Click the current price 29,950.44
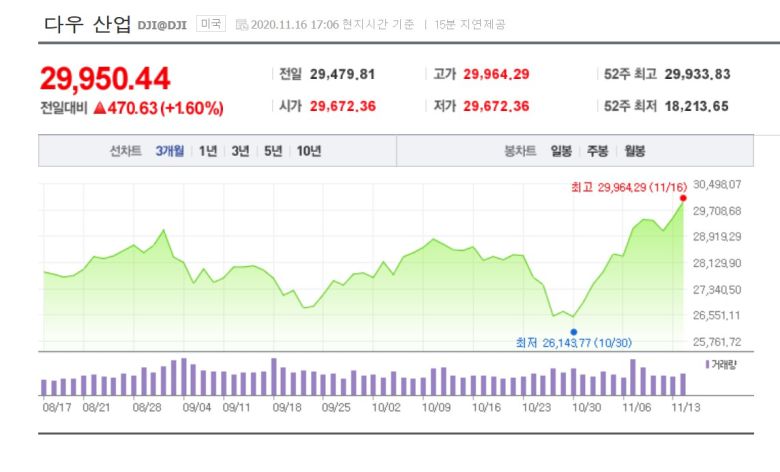 pos(105,78)
